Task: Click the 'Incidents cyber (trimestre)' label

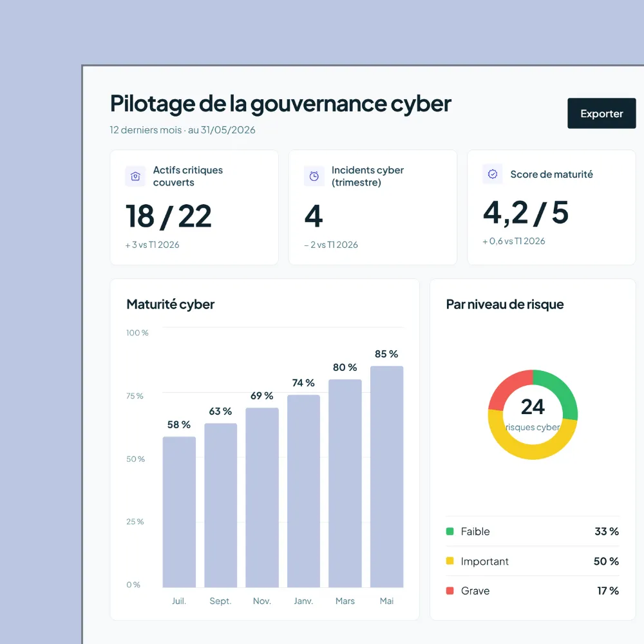Action: tap(368, 176)
